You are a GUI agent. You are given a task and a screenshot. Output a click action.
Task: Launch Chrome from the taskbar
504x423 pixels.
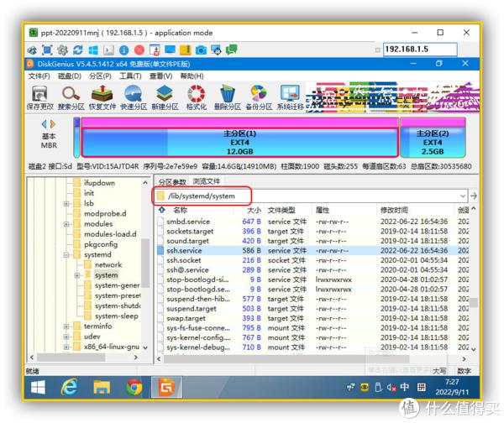[134, 388]
